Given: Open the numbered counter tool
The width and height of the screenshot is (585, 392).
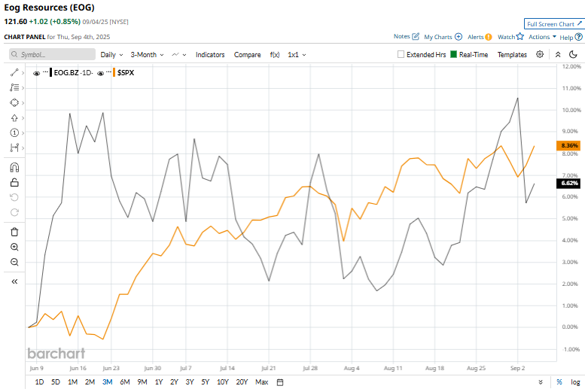Looking at the screenshot, I should point(14,132).
